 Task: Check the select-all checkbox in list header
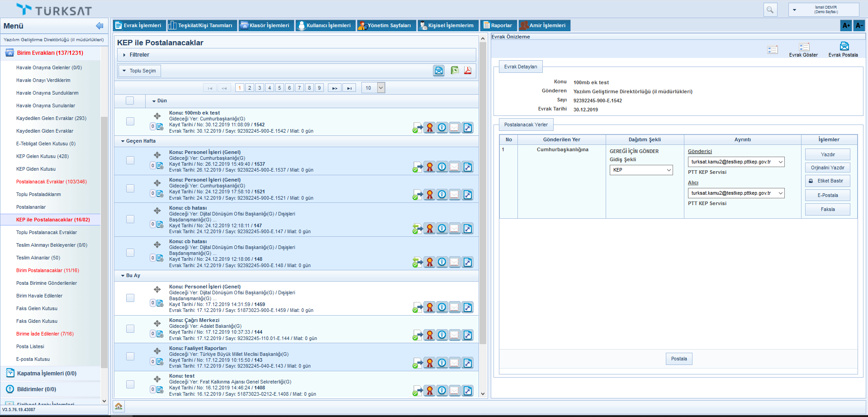click(130, 101)
